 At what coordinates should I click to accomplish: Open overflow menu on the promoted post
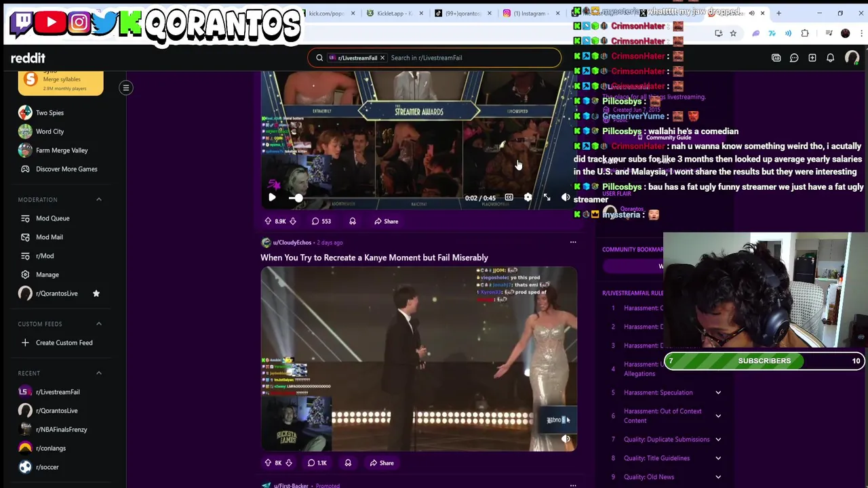573,485
